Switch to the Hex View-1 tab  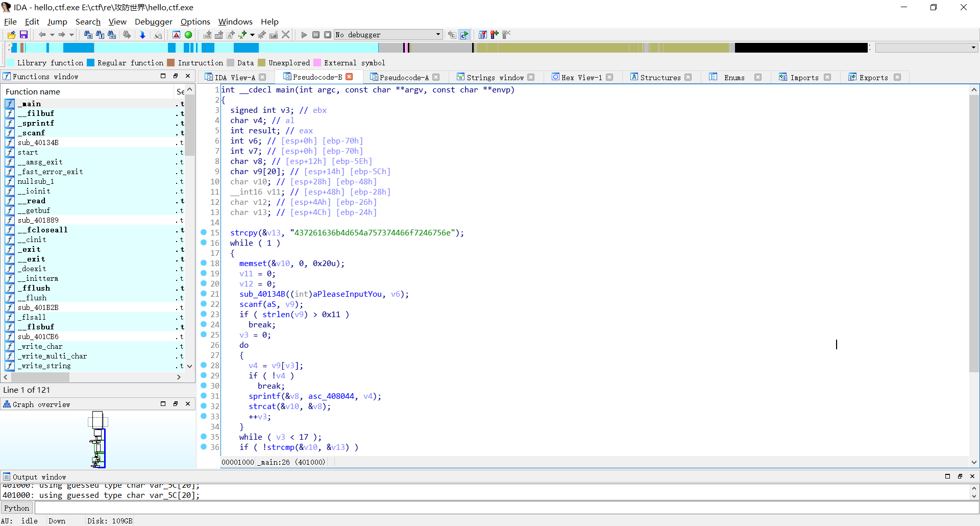[x=582, y=77]
